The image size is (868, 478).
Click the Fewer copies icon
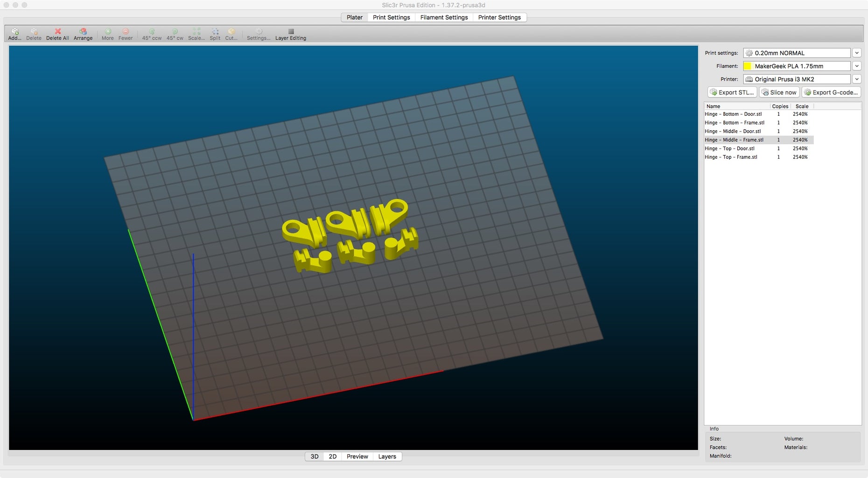126,31
